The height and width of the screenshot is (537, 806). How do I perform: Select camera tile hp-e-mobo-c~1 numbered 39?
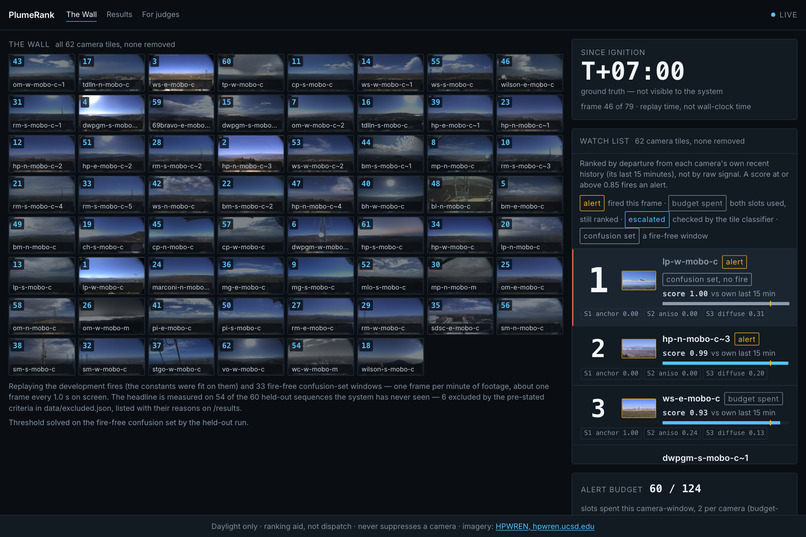click(460, 113)
